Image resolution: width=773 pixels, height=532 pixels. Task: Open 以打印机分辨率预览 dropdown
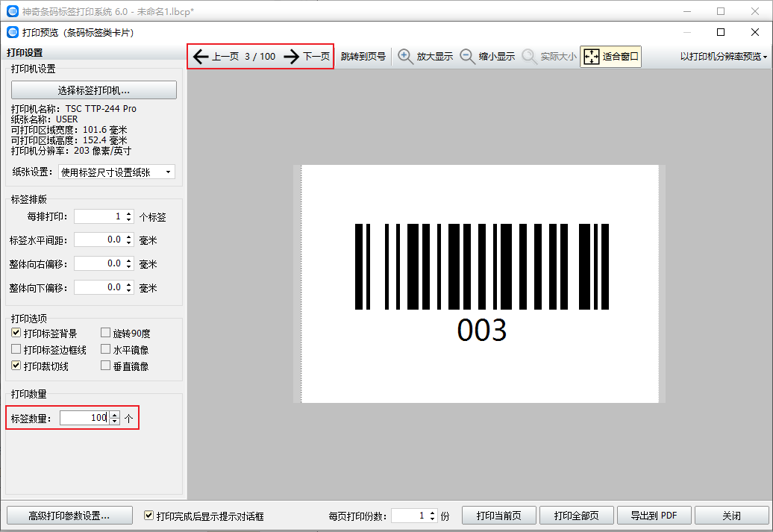click(x=724, y=57)
